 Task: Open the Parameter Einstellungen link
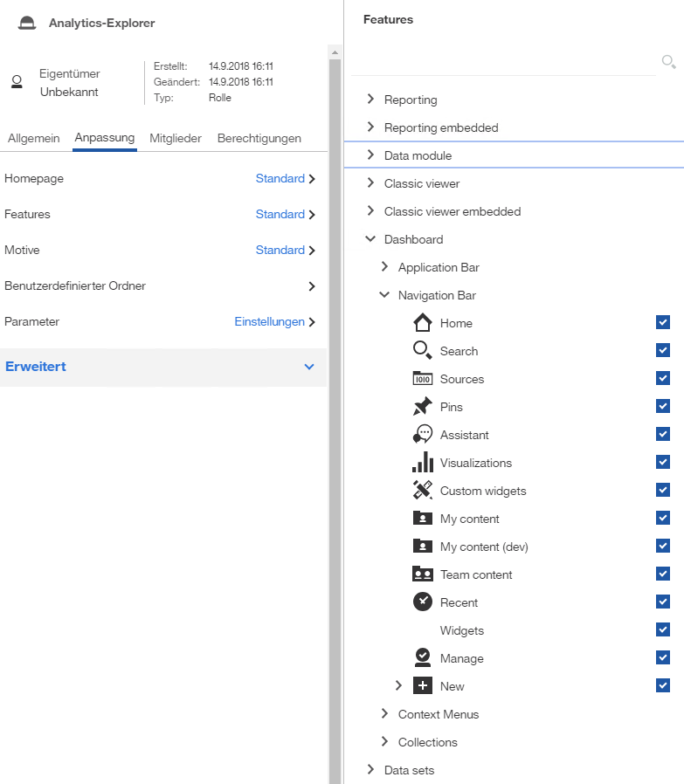(x=269, y=321)
